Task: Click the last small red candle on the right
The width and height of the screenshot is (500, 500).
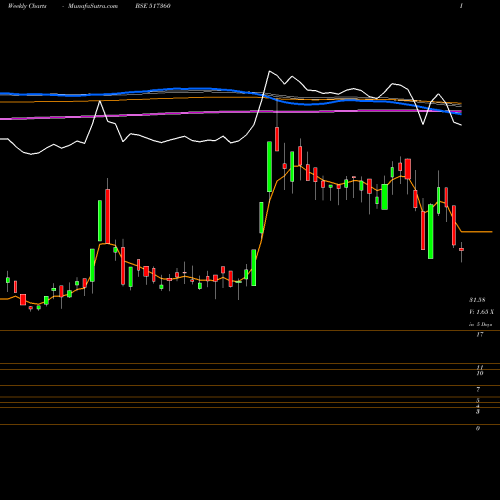Action: (461, 249)
